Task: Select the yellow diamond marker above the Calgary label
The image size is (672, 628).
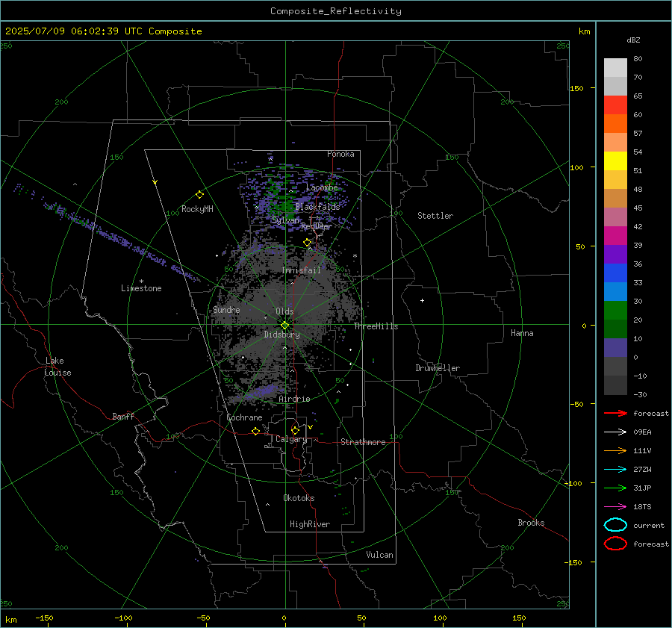Action: (295, 430)
